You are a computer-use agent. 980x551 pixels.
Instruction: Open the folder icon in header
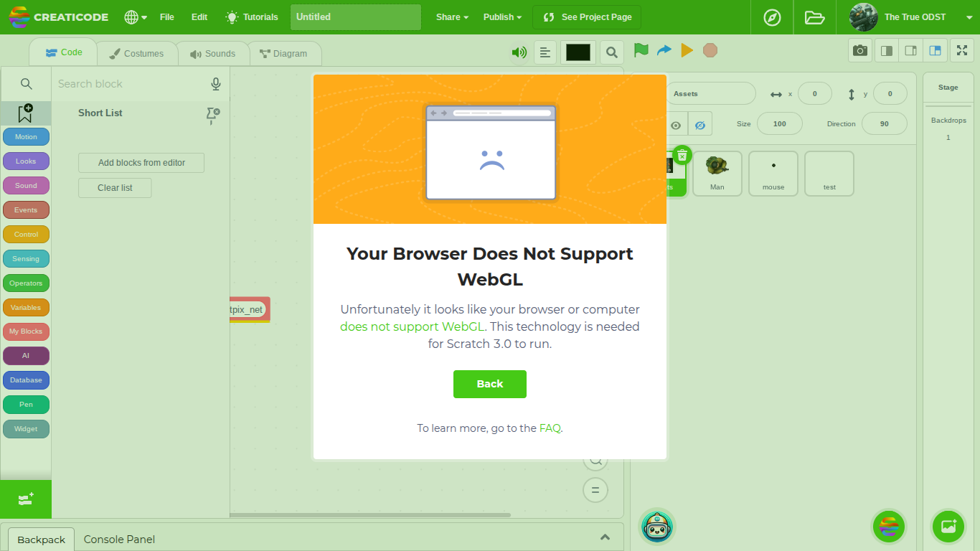click(814, 17)
